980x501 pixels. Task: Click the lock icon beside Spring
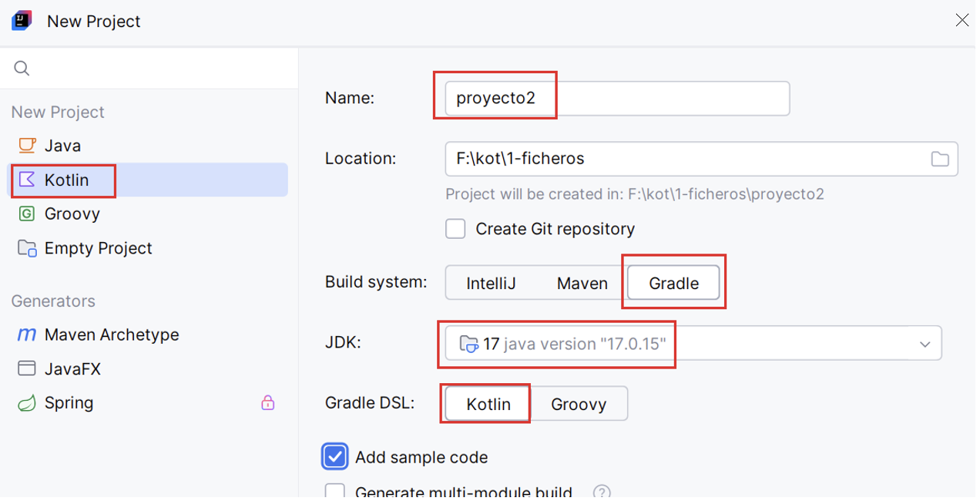point(267,402)
